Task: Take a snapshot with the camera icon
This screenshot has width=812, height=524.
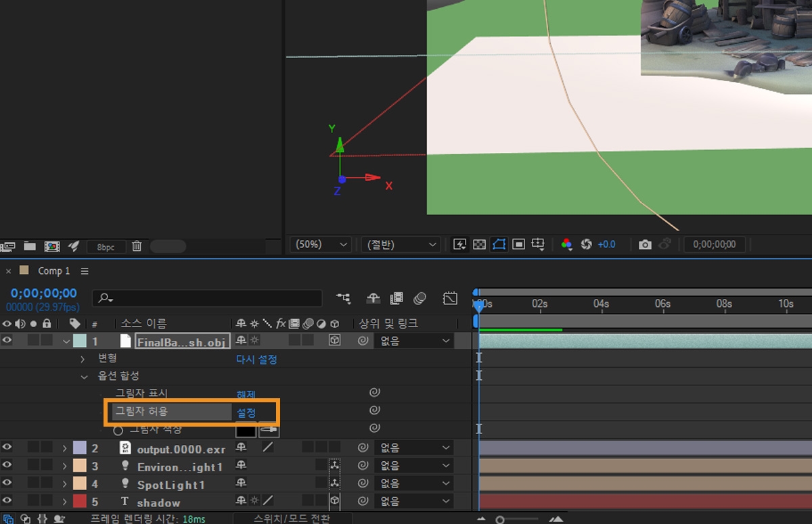Action: pos(645,244)
